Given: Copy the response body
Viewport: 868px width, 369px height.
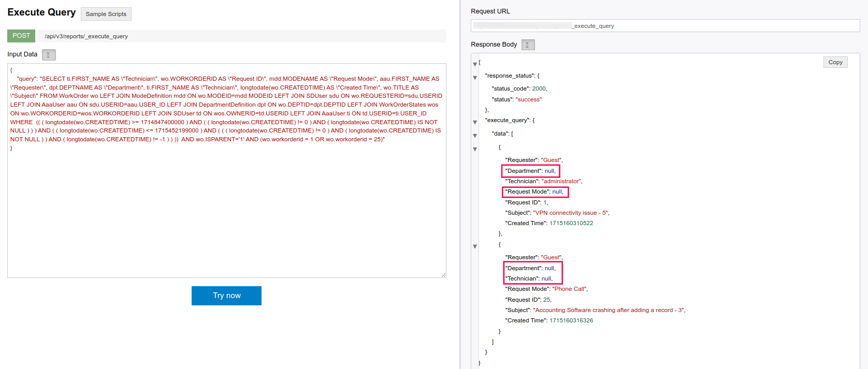Looking at the screenshot, I should 835,62.
